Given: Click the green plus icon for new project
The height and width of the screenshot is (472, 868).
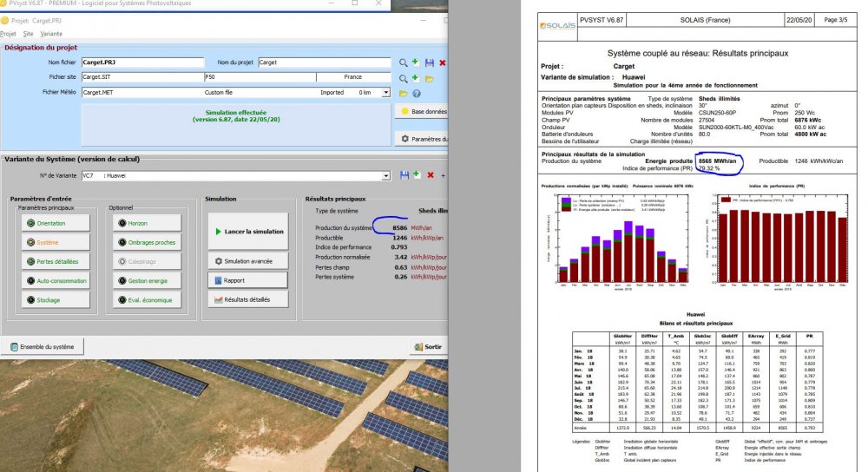Looking at the screenshot, I should click(x=417, y=62).
